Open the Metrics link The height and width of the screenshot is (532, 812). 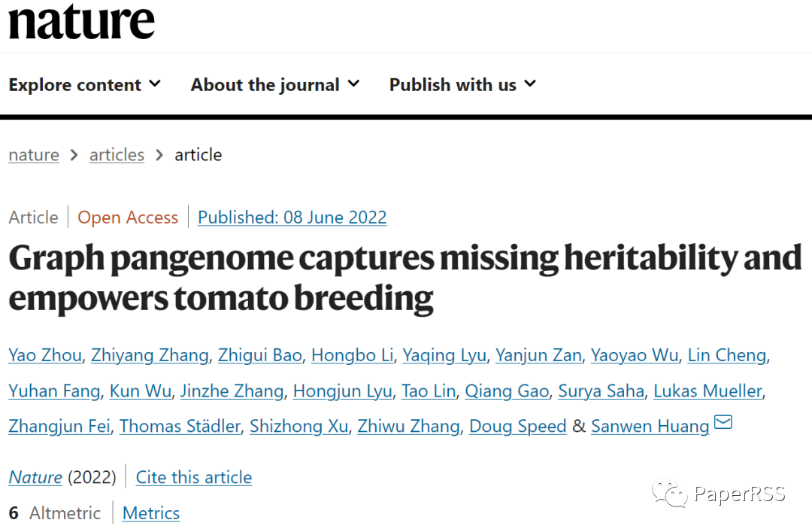click(151, 513)
